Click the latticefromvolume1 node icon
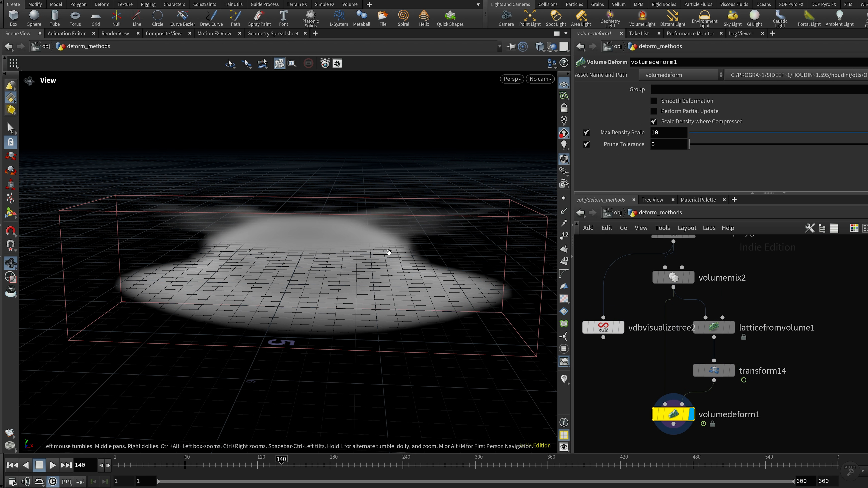Image resolution: width=868 pixels, height=488 pixels. click(x=714, y=327)
